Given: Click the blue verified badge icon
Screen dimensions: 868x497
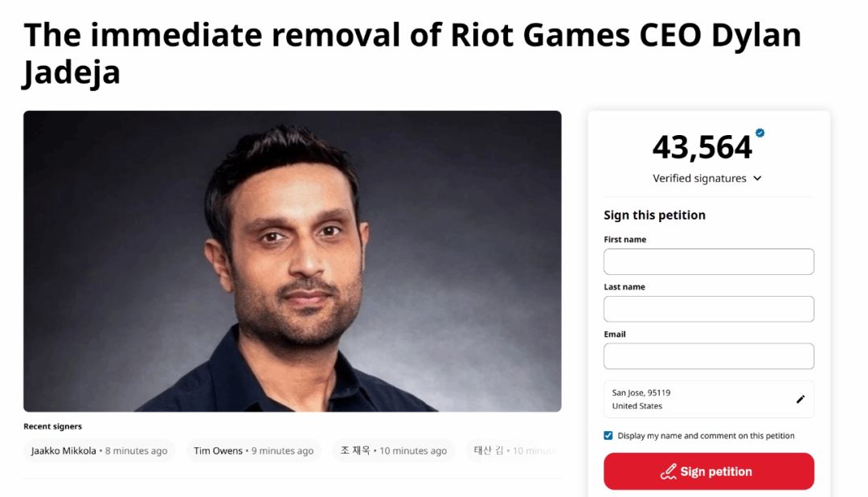Looking at the screenshot, I should (760, 133).
